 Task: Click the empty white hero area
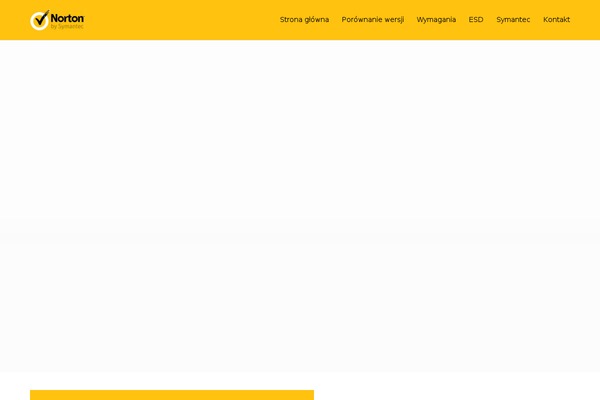click(300, 200)
